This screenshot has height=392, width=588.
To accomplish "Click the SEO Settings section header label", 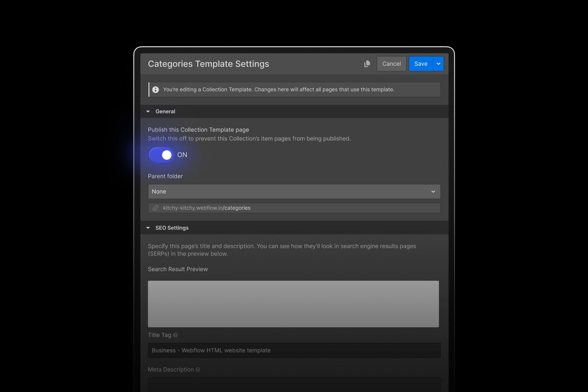I will 172,228.
